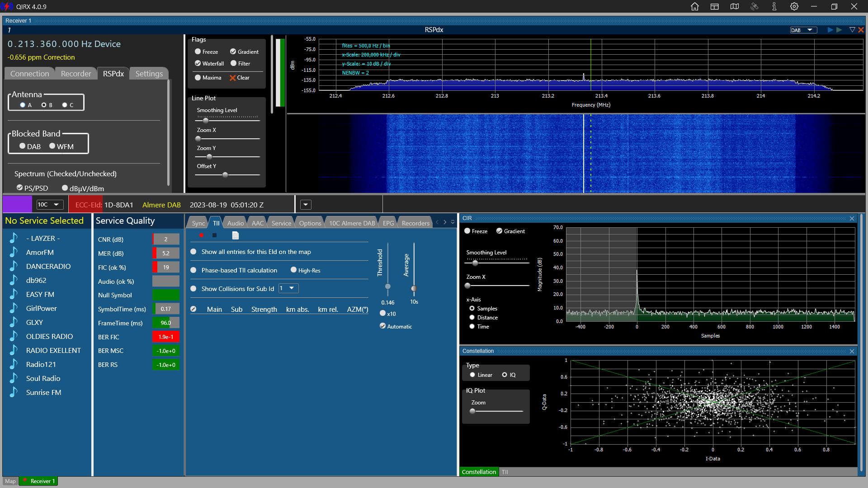
Task: Toggle spectrum Freeze option
Action: pyautogui.click(x=198, y=52)
